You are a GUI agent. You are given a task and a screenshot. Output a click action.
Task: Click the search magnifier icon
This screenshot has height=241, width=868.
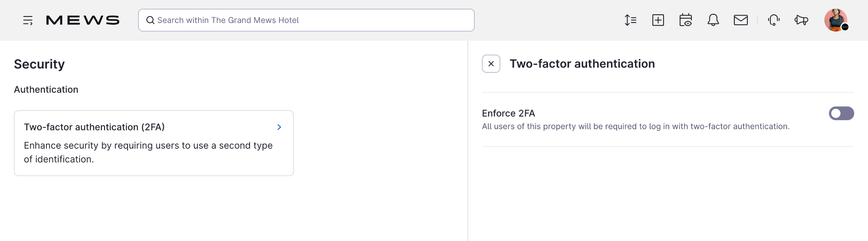tap(150, 20)
